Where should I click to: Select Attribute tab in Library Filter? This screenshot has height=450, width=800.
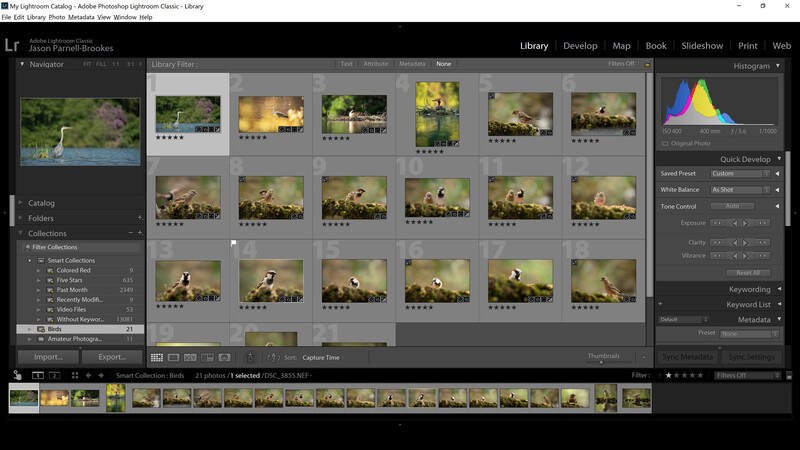pyautogui.click(x=376, y=64)
